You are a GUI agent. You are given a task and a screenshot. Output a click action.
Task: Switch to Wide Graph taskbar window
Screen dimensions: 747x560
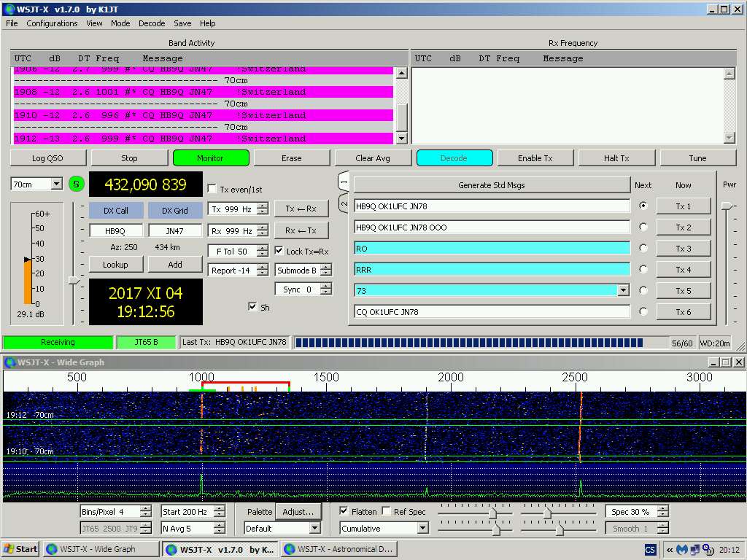point(101,549)
